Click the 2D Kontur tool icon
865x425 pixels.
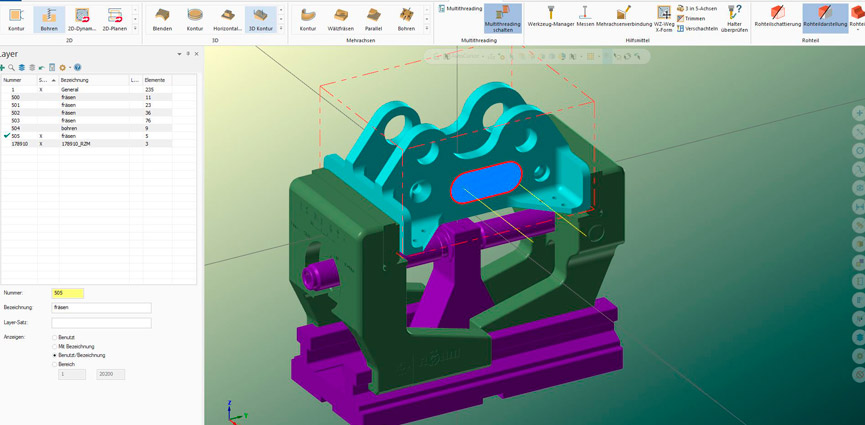16,19
